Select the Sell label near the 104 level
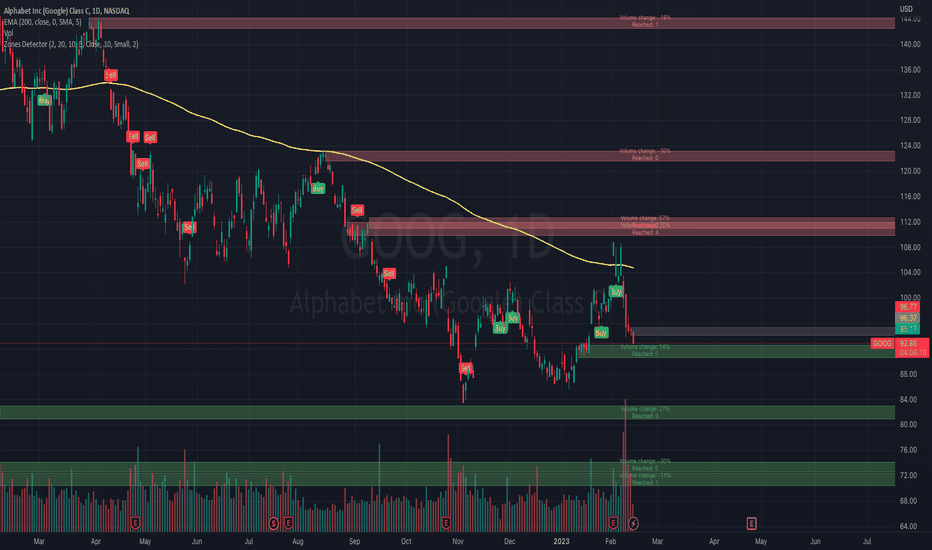 pyautogui.click(x=389, y=274)
